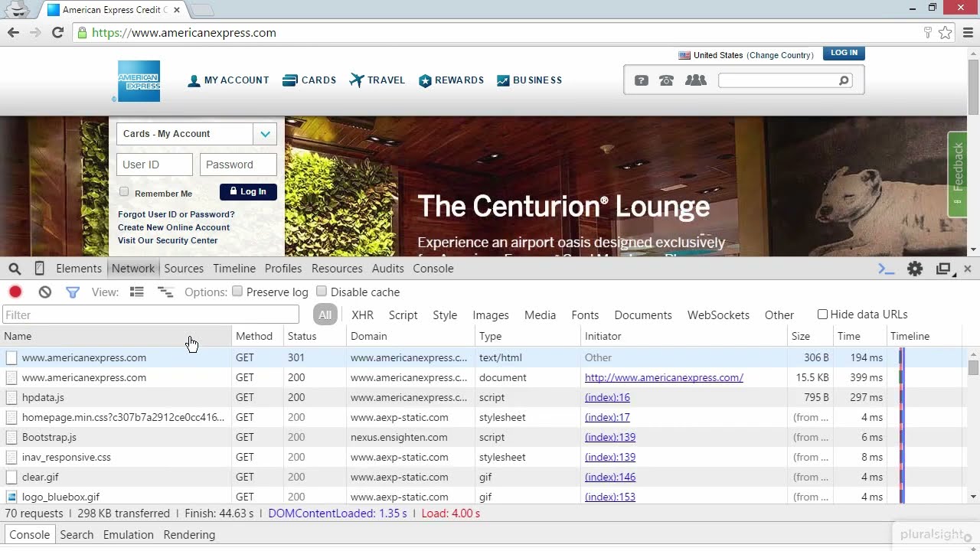Click Visit Our Security Center link
The width and height of the screenshot is (980, 551).
point(168,240)
